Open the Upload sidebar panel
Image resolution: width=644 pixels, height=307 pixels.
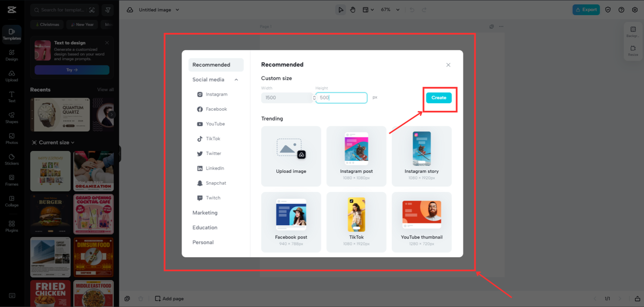pyautogui.click(x=12, y=76)
